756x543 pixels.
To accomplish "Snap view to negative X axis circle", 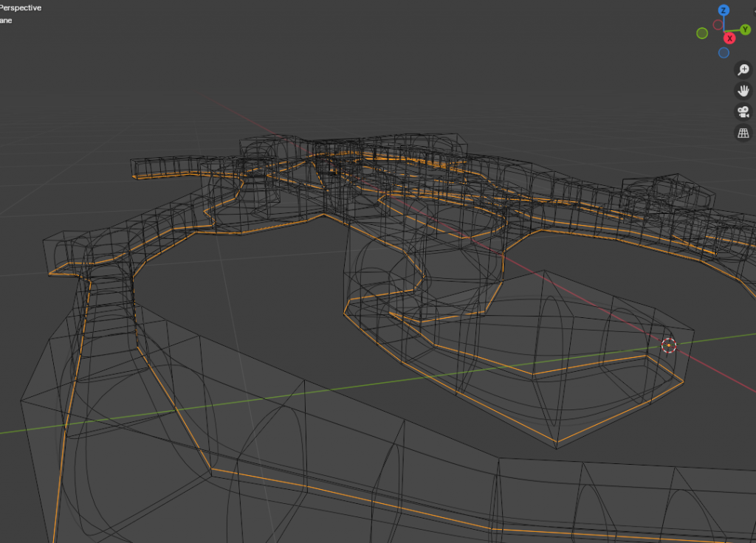I will click(x=718, y=24).
